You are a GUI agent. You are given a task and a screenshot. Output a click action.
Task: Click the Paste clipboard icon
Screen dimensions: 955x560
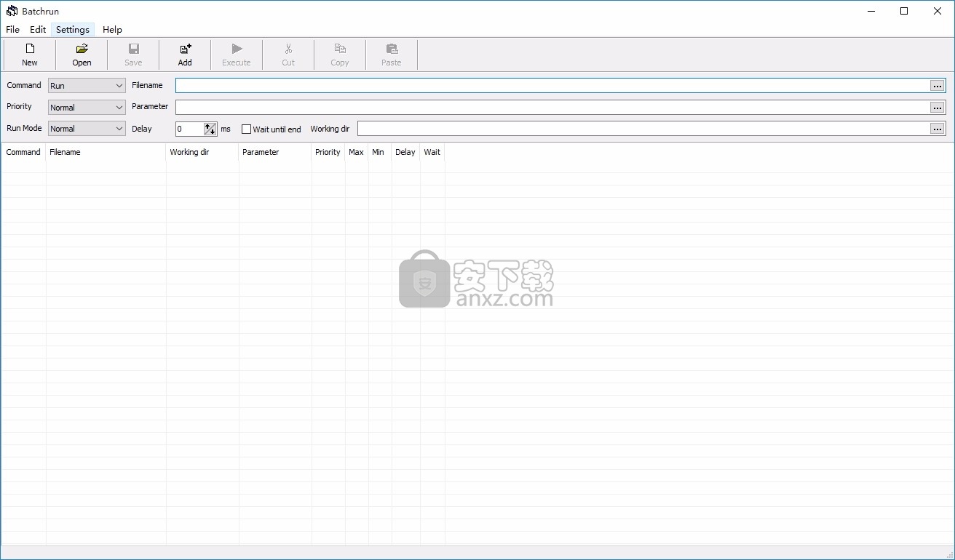click(x=392, y=49)
